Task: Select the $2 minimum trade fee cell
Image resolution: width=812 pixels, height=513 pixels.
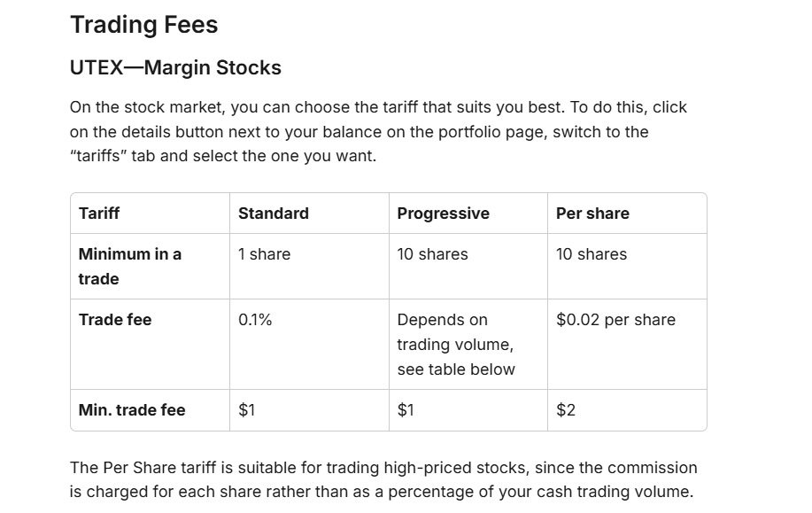Action: coord(566,410)
